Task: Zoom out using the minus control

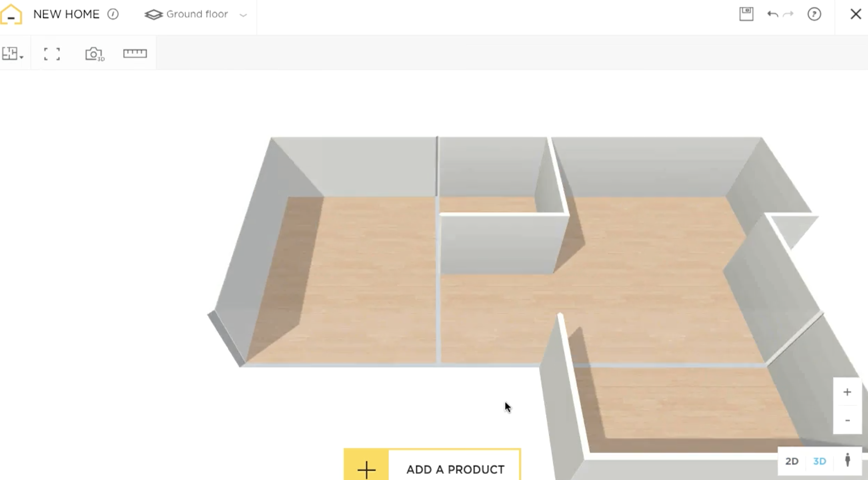Action: click(847, 420)
